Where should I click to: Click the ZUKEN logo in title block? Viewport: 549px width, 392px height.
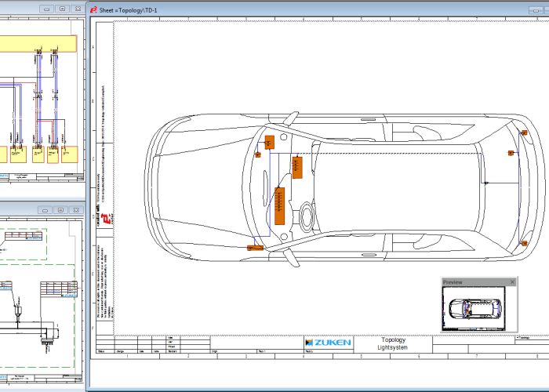point(328,343)
